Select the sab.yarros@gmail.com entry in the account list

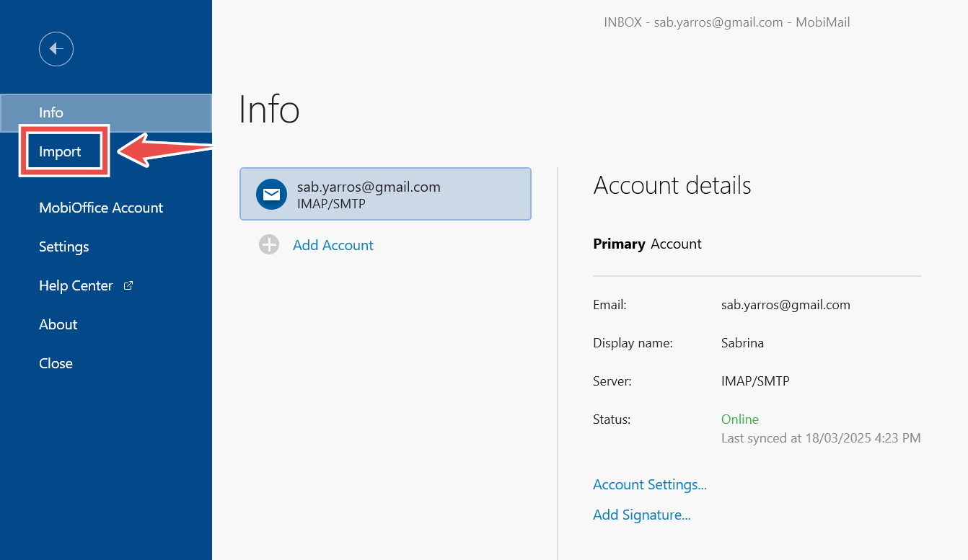(385, 194)
